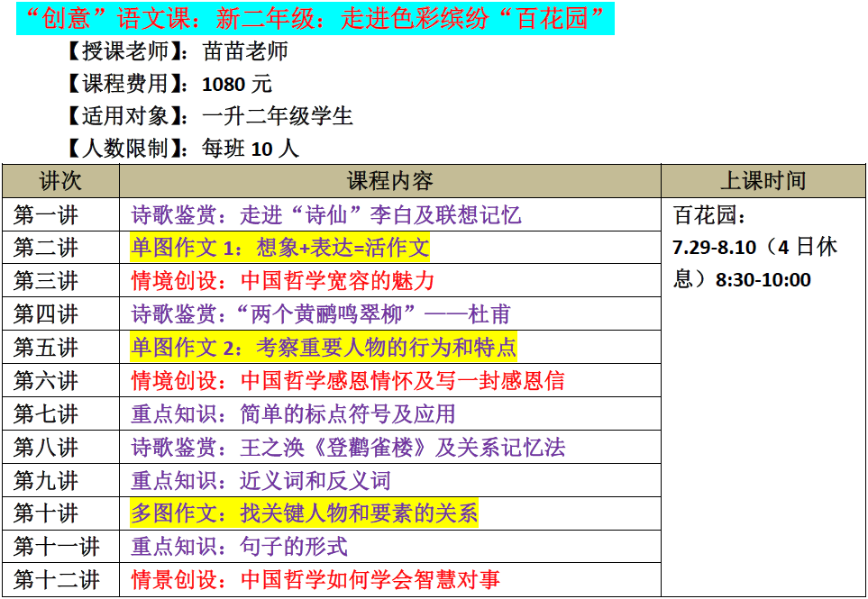Viewport: 868px width, 599px height.
Task: Click the 课程内容 column header
Action: [x=389, y=181]
